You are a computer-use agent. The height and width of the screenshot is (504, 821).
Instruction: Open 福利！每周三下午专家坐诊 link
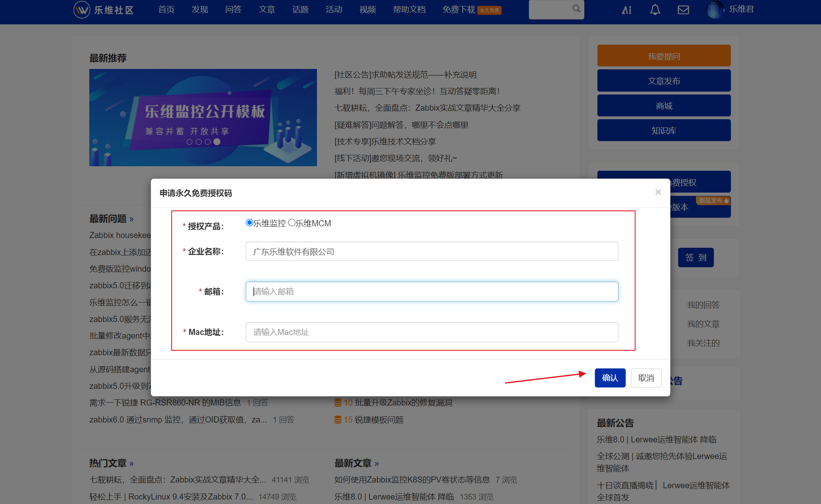(x=417, y=91)
